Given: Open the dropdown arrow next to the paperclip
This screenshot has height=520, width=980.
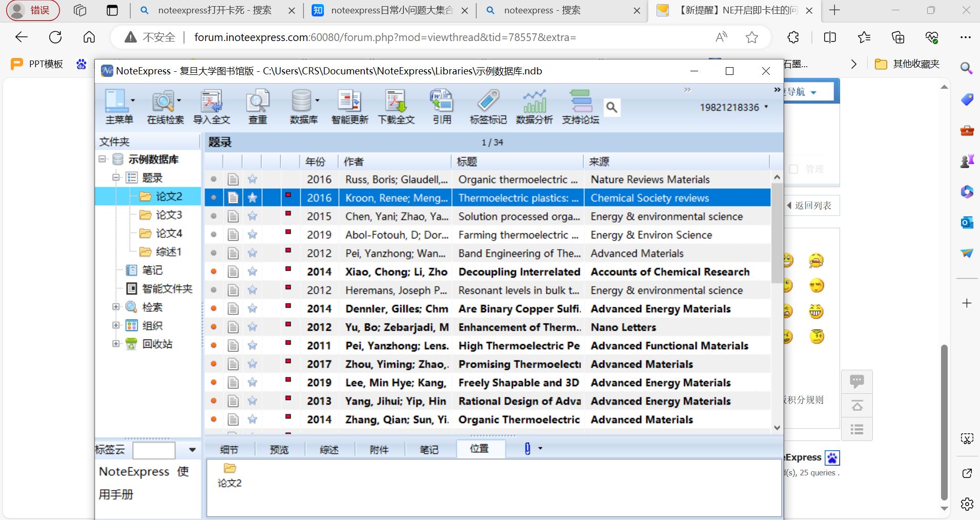Looking at the screenshot, I should [x=540, y=449].
